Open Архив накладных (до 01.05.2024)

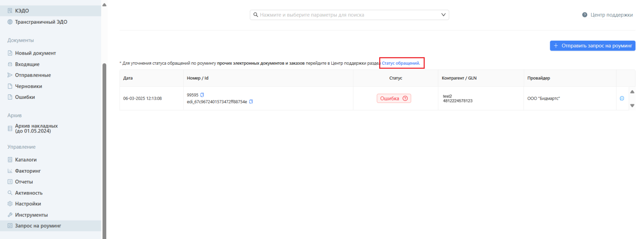[x=36, y=129]
